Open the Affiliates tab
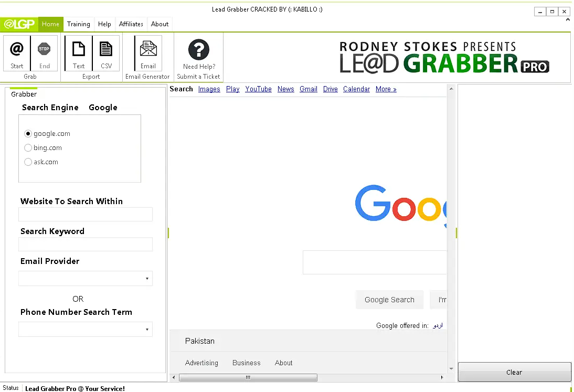The image size is (574, 392). (131, 24)
